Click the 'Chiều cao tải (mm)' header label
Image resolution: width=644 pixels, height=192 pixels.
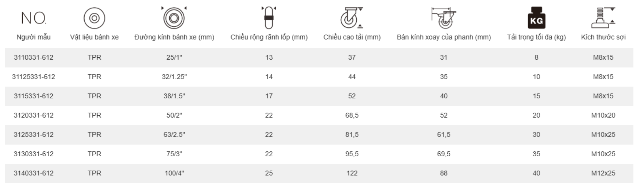pyautogui.click(x=352, y=37)
